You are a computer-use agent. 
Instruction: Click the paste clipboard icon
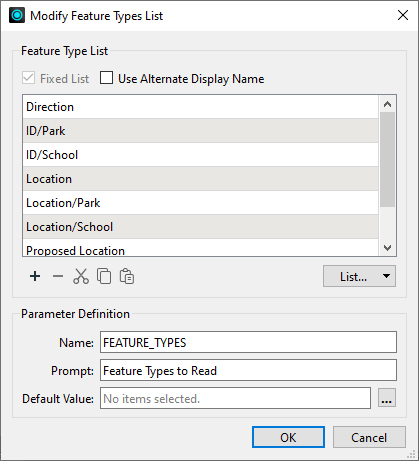127,276
